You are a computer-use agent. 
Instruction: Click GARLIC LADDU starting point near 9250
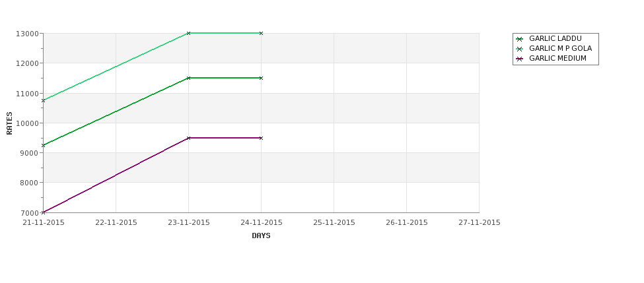pos(43,145)
